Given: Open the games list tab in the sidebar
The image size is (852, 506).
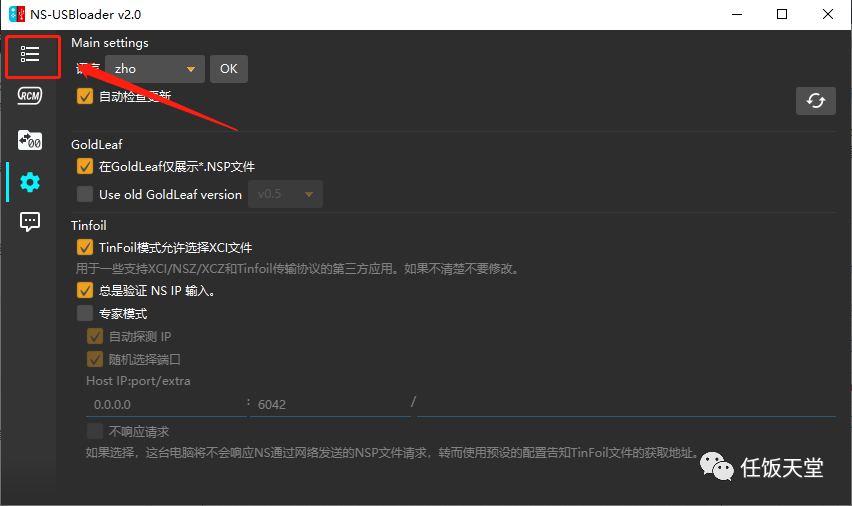Looking at the screenshot, I should (x=30, y=54).
